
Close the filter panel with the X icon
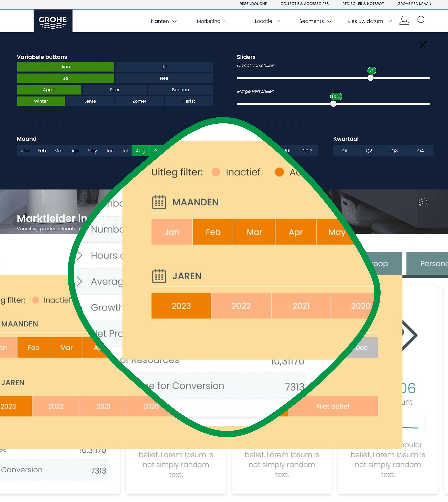(423, 44)
